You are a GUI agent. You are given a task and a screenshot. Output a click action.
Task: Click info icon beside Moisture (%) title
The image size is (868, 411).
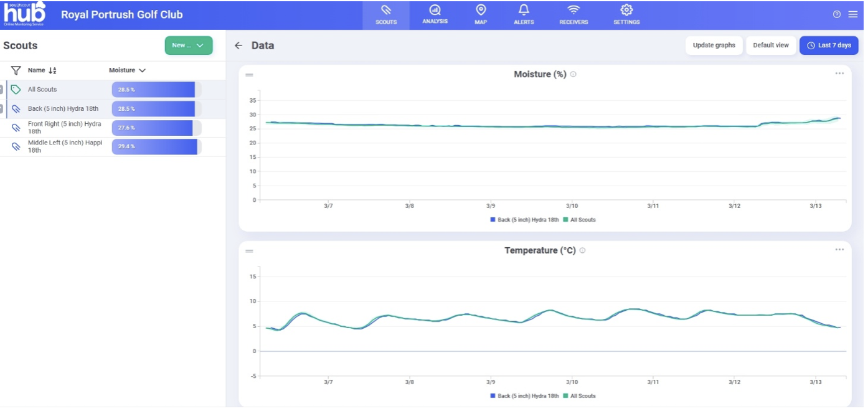(573, 74)
